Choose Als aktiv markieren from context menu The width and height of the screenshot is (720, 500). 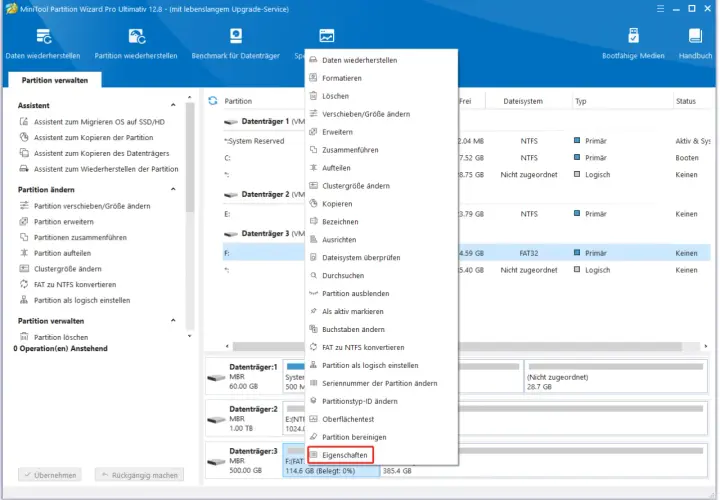click(381, 311)
